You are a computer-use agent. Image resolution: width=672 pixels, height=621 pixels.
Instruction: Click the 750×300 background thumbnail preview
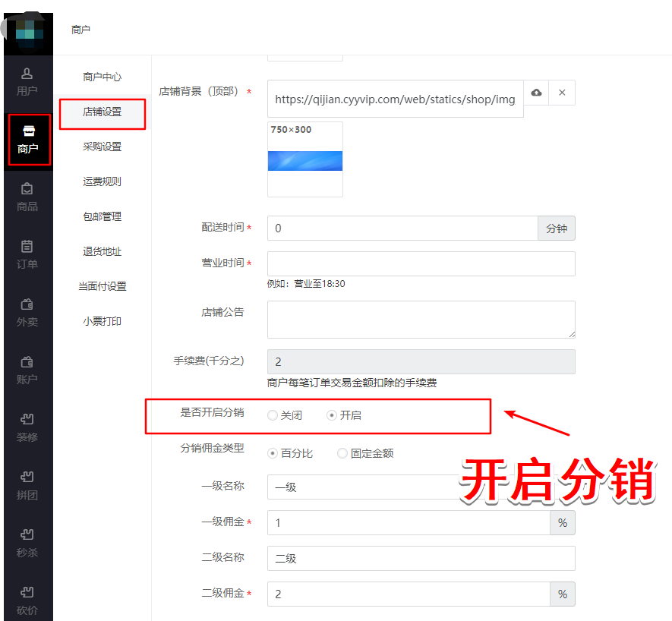point(305,159)
